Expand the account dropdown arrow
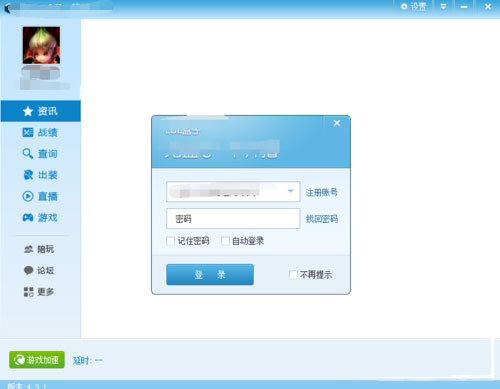 [x=290, y=191]
